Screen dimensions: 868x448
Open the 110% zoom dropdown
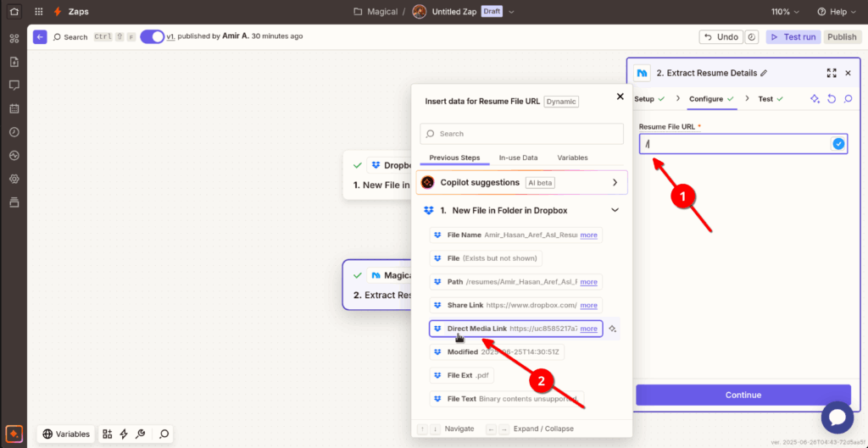point(785,12)
